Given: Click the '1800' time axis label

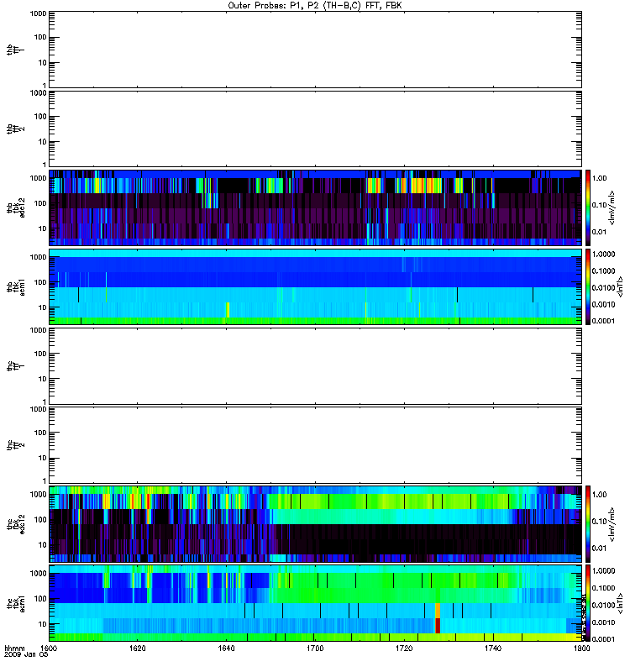Looking at the screenshot, I should pos(581,648).
